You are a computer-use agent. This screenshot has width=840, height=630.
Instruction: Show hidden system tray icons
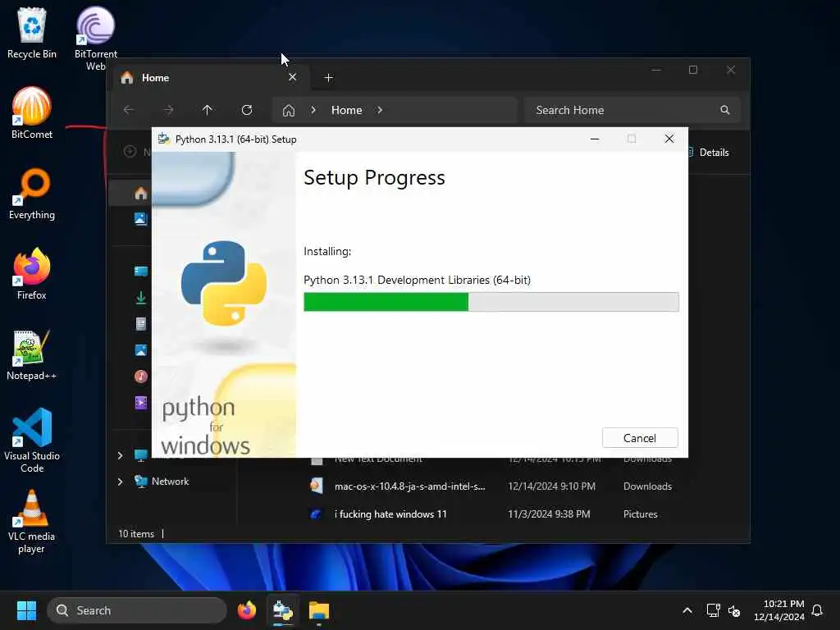pyautogui.click(x=687, y=610)
